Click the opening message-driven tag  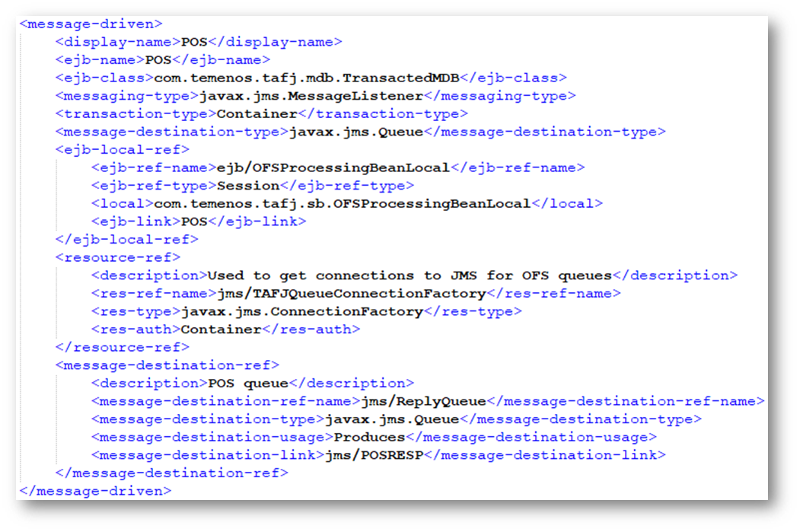tap(91, 24)
